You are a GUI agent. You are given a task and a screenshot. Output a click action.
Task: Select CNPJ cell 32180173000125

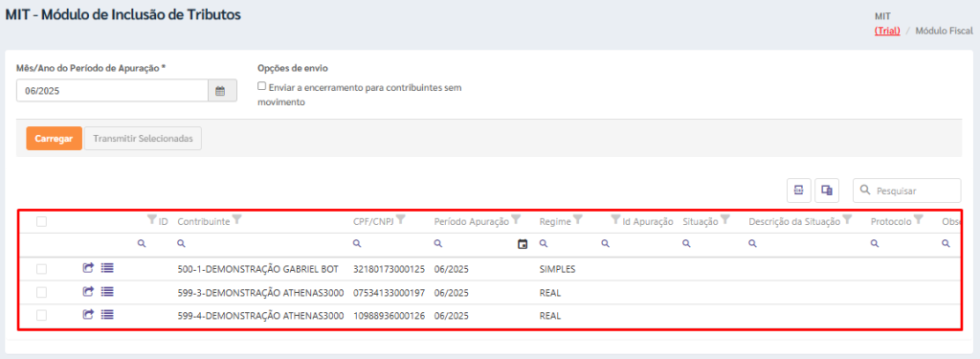(x=389, y=269)
